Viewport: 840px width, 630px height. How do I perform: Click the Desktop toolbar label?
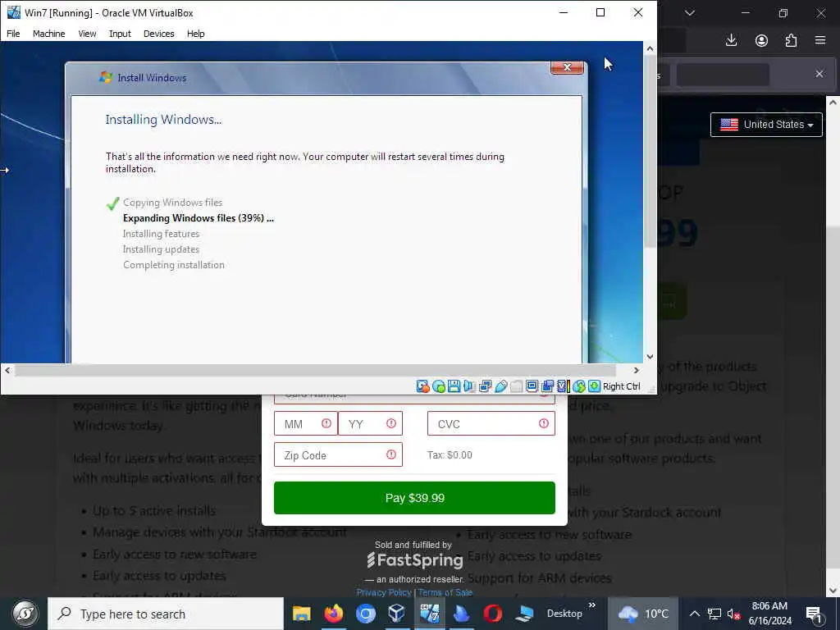[564, 614]
